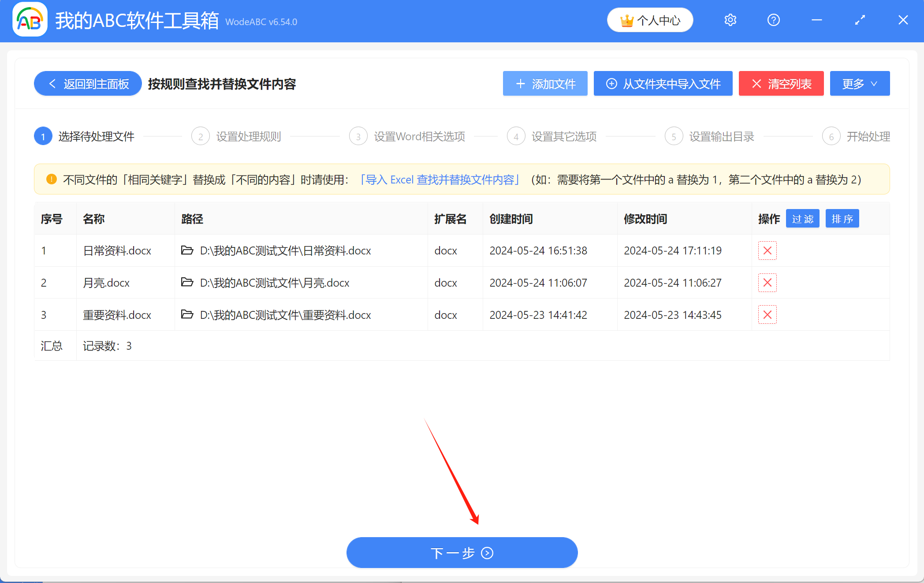Click the ABC logo in the title bar
Viewport: 924px width, 583px height.
click(29, 20)
